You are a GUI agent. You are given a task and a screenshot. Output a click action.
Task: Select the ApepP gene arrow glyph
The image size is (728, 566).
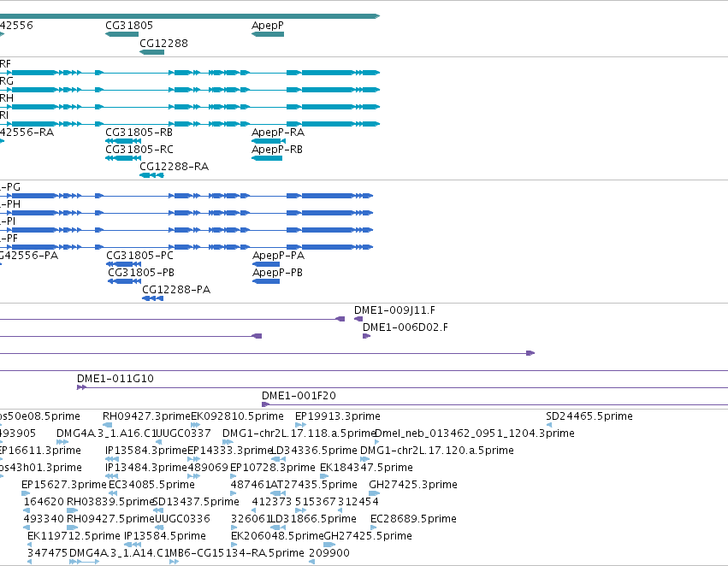pyautogui.click(x=268, y=34)
